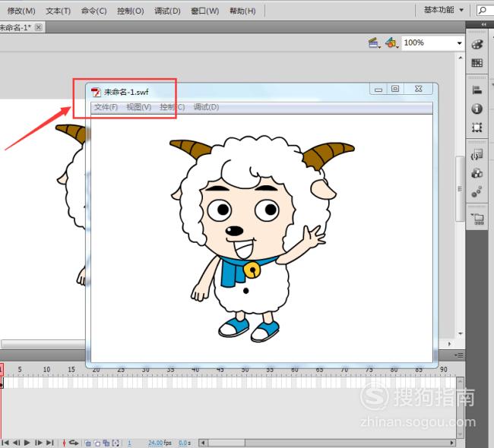Click the Edit Symbols icon
Viewport: 494px width, 448px height.
tap(391, 43)
